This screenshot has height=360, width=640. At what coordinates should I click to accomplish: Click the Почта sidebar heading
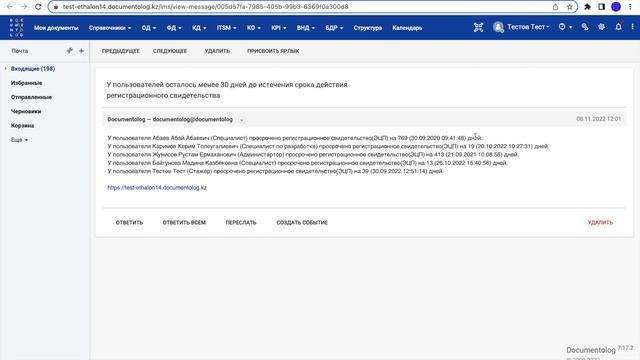pos(20,51)
